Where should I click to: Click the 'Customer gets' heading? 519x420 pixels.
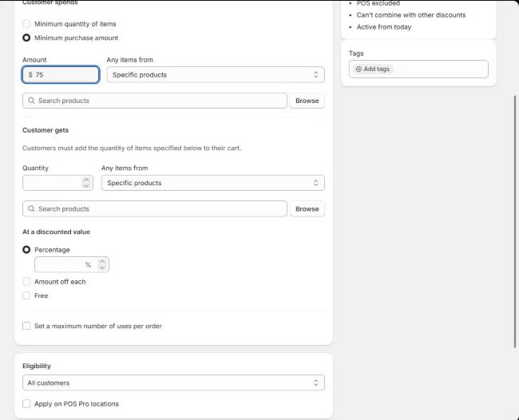coord(46,130)
